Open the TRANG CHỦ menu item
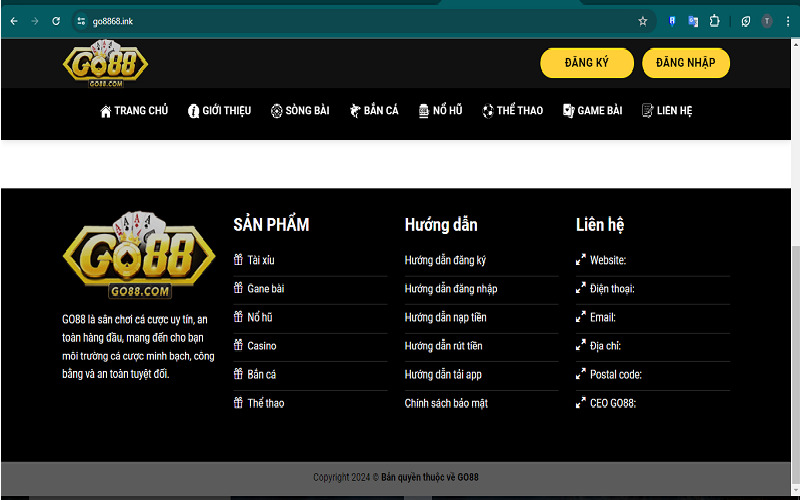Screen dimensions: 800x500 134,111
